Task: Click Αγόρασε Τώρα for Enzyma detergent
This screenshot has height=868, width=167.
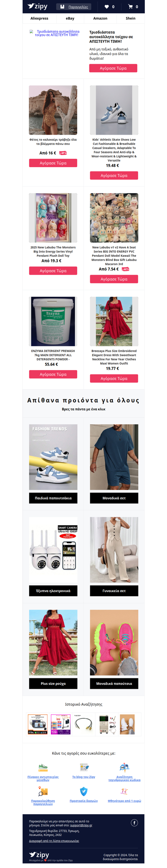Action: pyautogui.click(x=53, y=374)
